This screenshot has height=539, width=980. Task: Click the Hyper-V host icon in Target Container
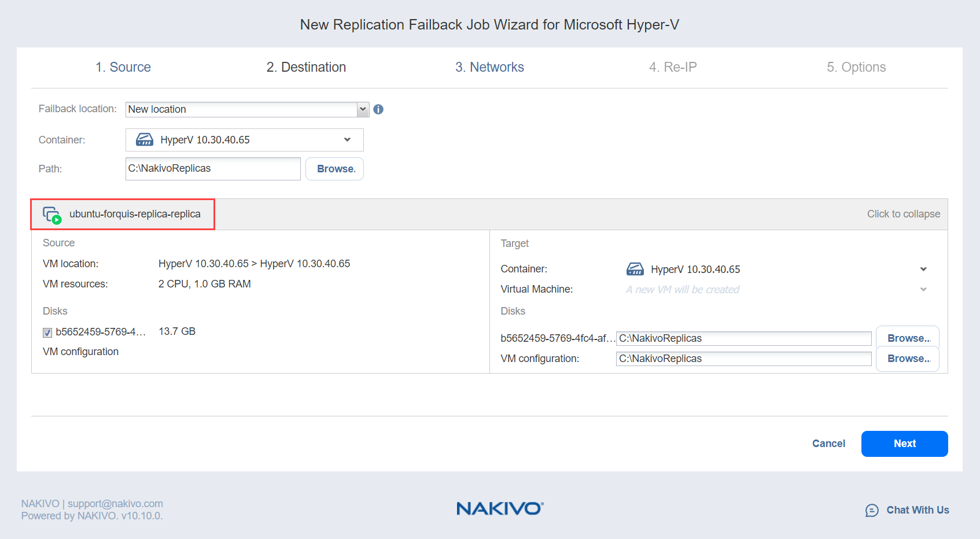pos(635,269)
